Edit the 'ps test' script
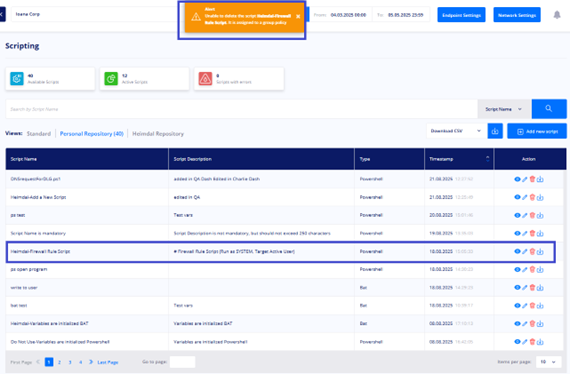Image resolution: width=570 pixels, height=374 pixels. (525, 216)
